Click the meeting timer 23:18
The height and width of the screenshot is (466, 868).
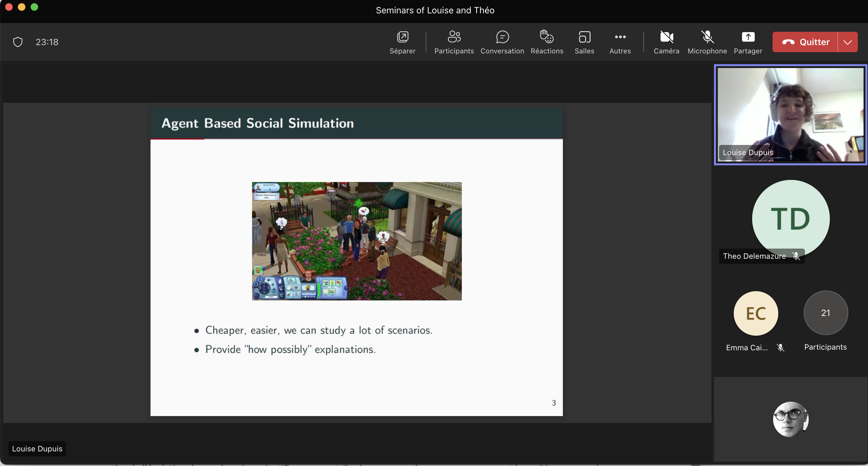[47, 42]
